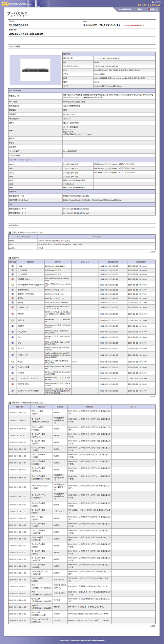Click the TOP link below 監視内容 table

[153, 396]
